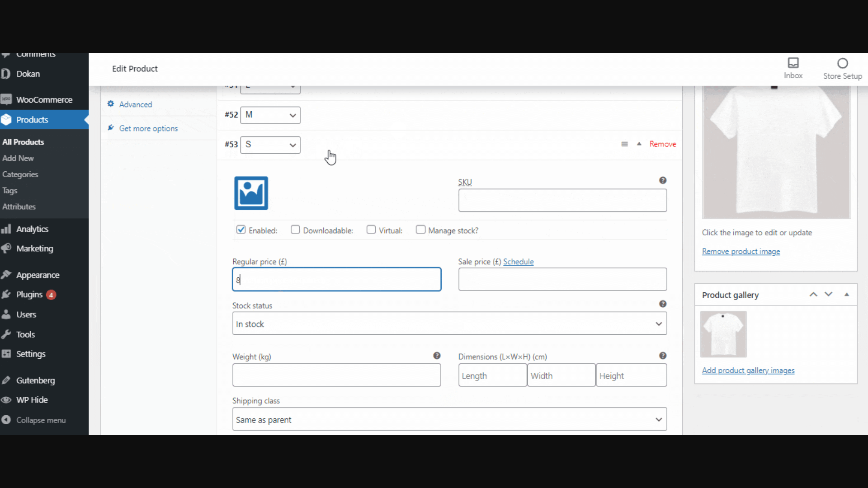Check the Virtual checkbox
The height and width of the screenshot is (488, 868).
pyautogui.click(x=371, y=230)
